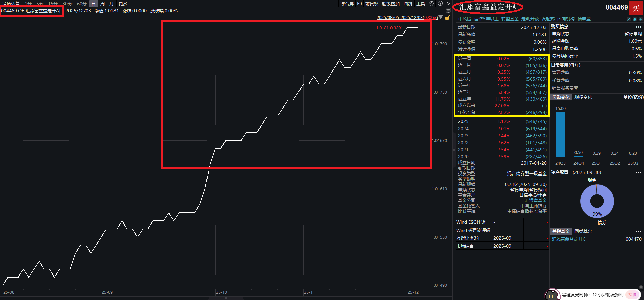Open the 前复权 adjustment dropdown
Image resolution: width=644 pixels, height=300 pixels.
[x=372, y=4]
